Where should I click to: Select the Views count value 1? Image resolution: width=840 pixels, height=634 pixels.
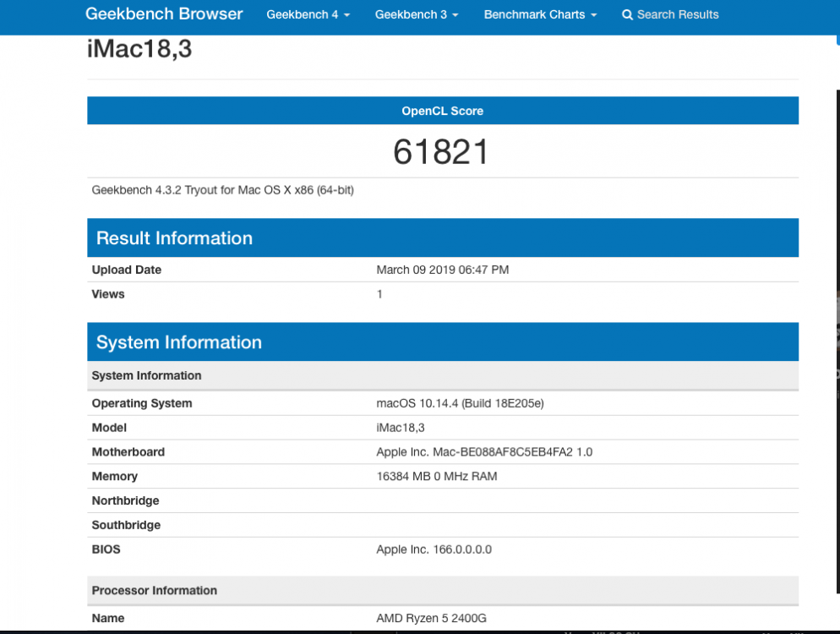click(379, 294)
